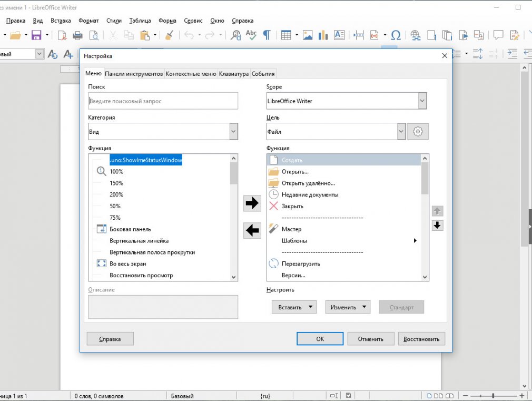Click the Восстановить button
532x401 pixels.
click(x=421, y=338)
